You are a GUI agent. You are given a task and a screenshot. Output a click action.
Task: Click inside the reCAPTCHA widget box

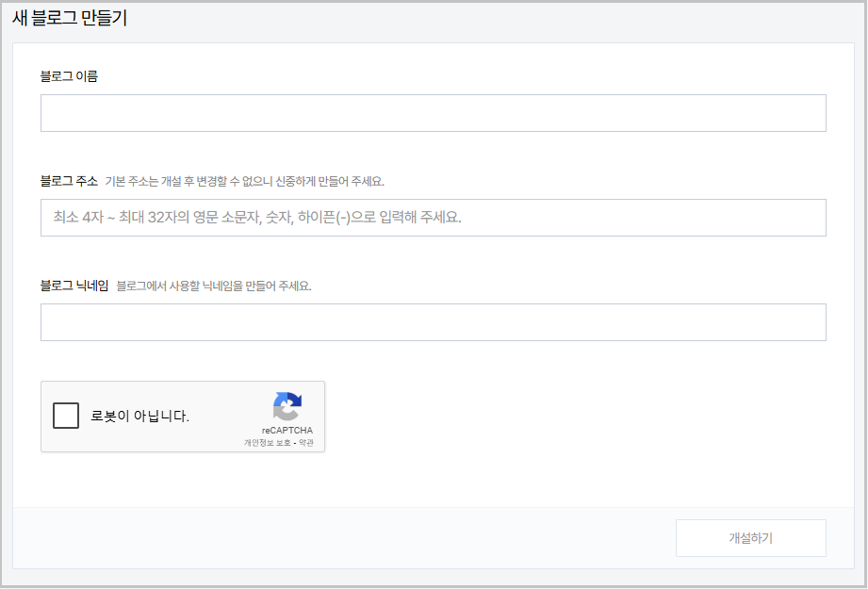tap(182, 416)
